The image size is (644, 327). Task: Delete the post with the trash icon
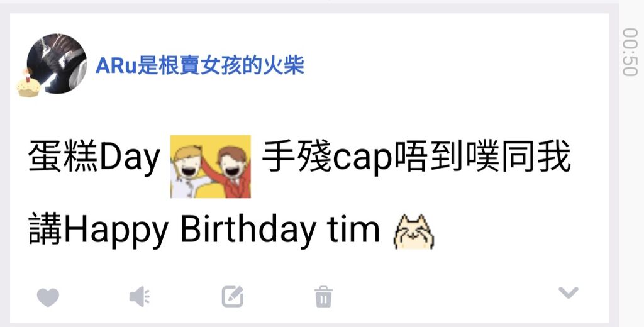pyautogui.click(x=324, y=297)
